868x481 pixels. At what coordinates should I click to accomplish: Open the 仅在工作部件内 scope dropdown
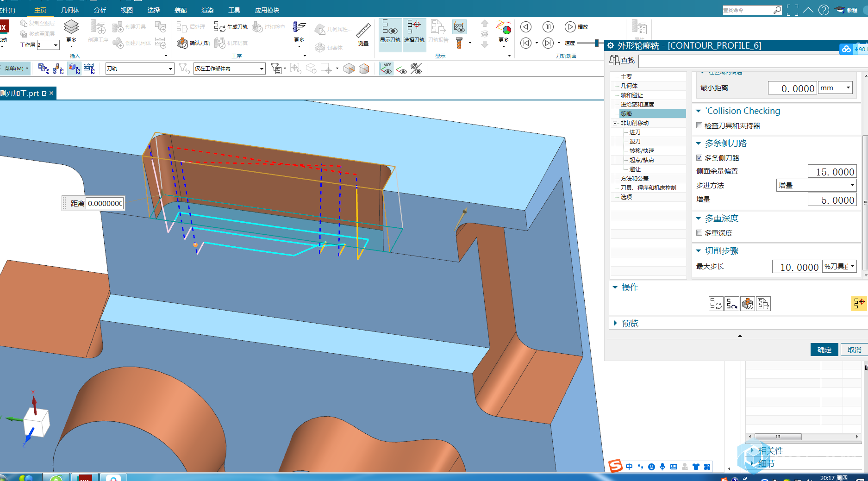point(229,69)
